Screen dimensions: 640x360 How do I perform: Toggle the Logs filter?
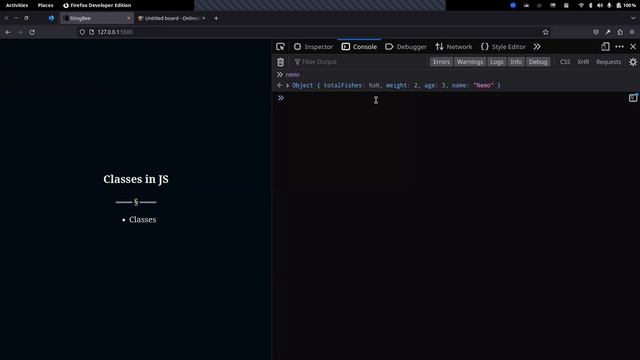(x=496, y=62)
